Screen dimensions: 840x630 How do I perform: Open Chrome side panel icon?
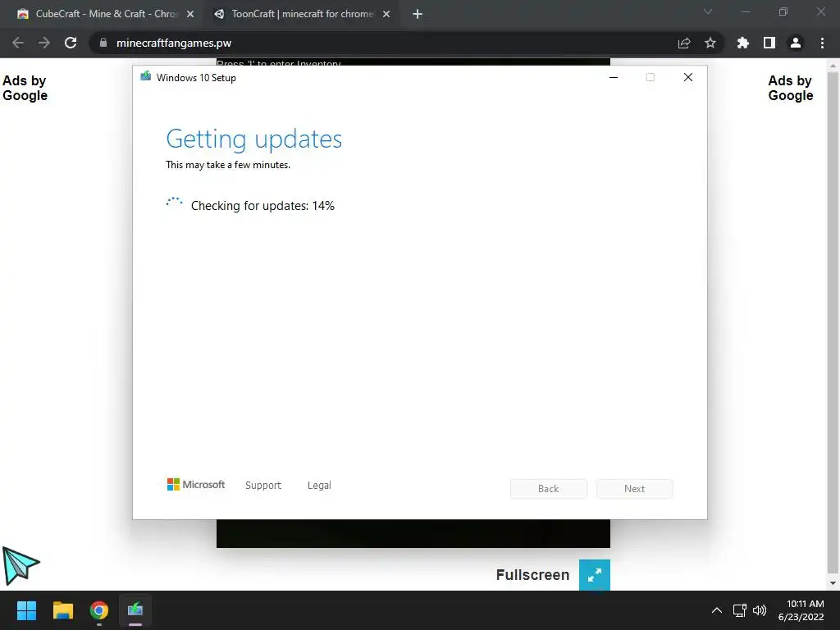(x=769, y=43)
